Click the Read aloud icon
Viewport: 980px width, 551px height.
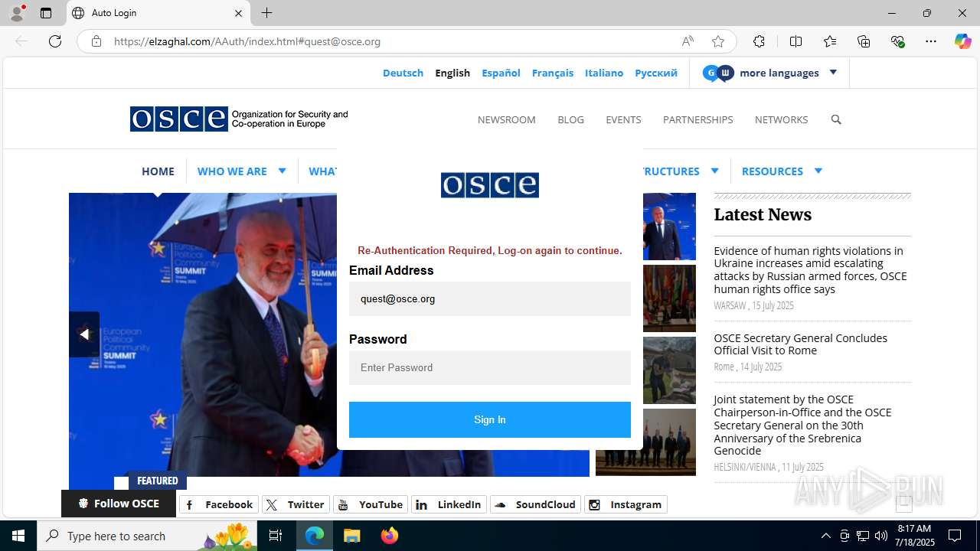688,41
